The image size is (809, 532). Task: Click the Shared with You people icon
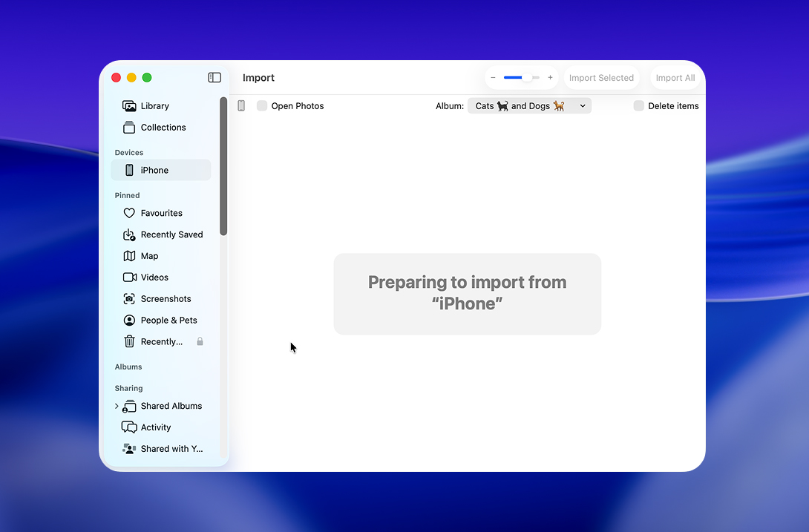click(x=129, y=449)
